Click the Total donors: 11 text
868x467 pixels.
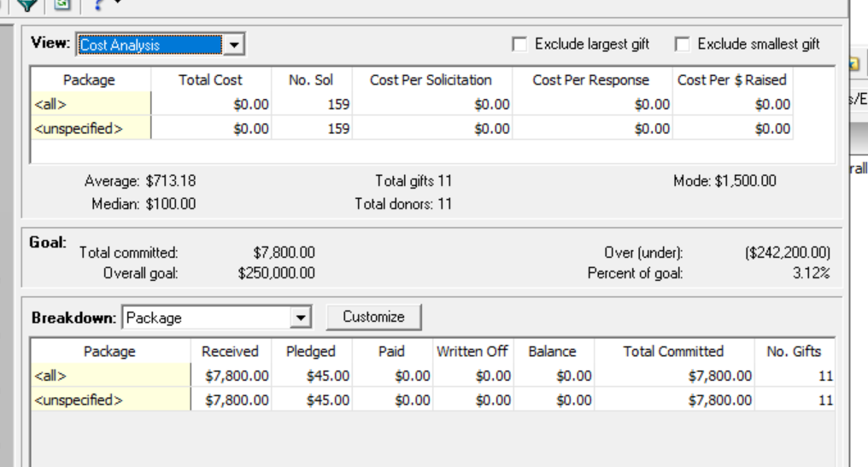(403, 204)
